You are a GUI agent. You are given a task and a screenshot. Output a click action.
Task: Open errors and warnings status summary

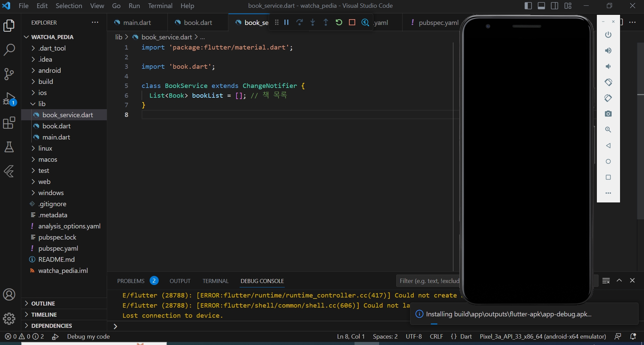[24, 337]
